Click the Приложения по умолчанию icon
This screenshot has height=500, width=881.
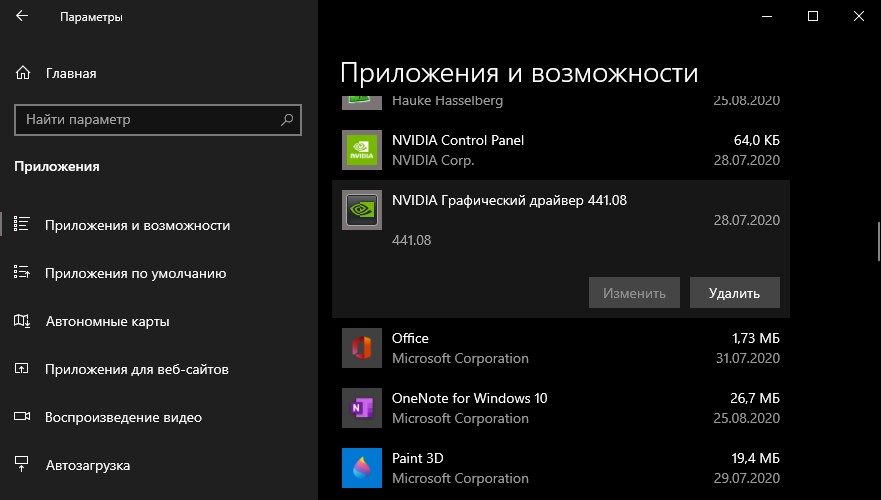21,272
